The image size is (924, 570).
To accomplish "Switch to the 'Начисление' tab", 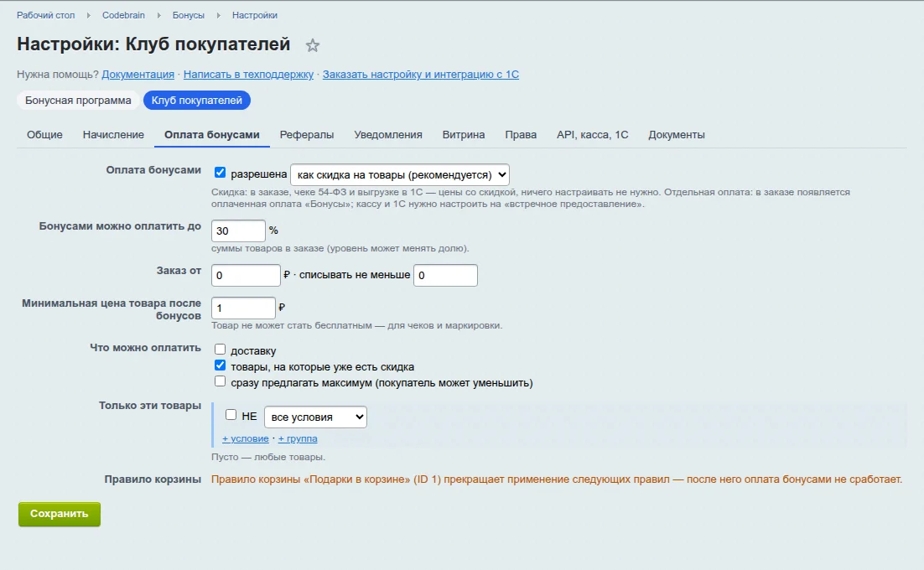I will (x=113, y=135).
